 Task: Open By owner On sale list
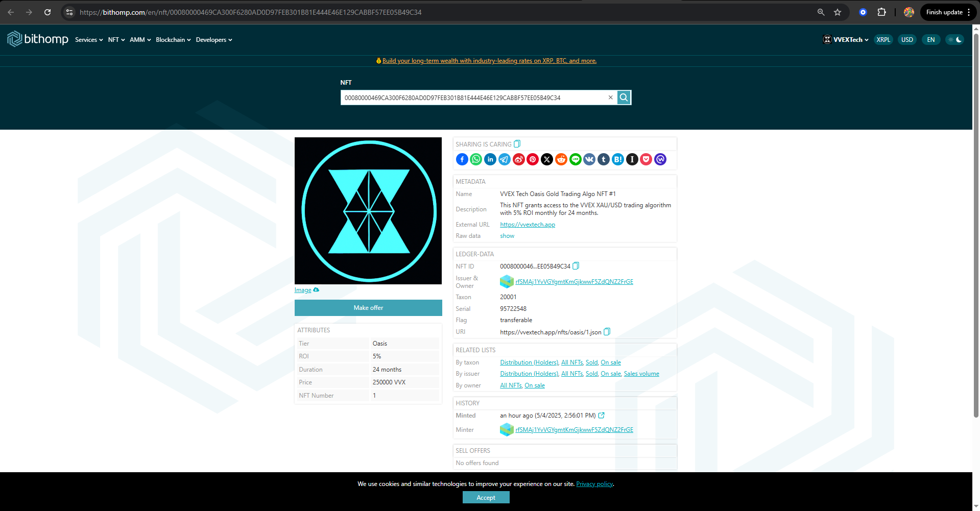pos(535,385)
